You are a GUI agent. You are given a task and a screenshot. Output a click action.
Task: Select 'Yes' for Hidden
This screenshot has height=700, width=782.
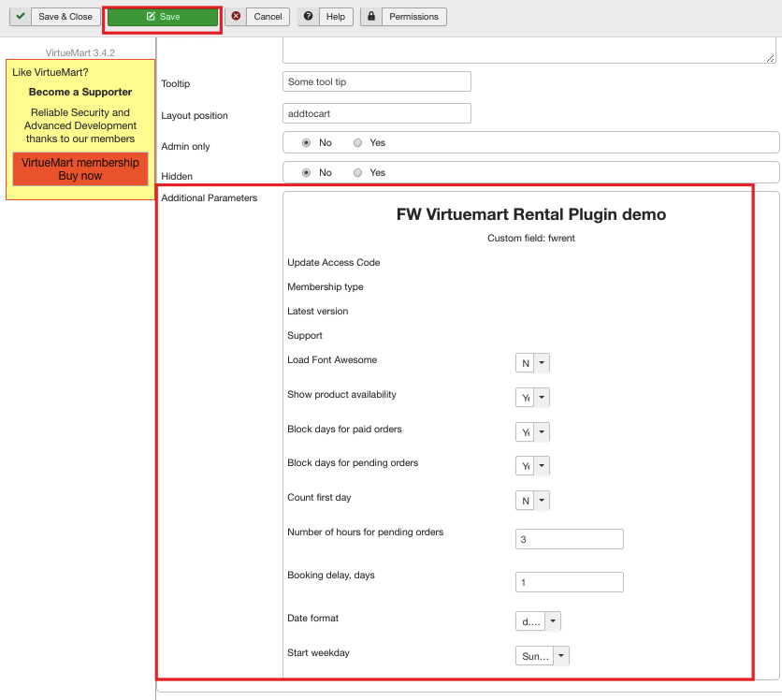358,173
